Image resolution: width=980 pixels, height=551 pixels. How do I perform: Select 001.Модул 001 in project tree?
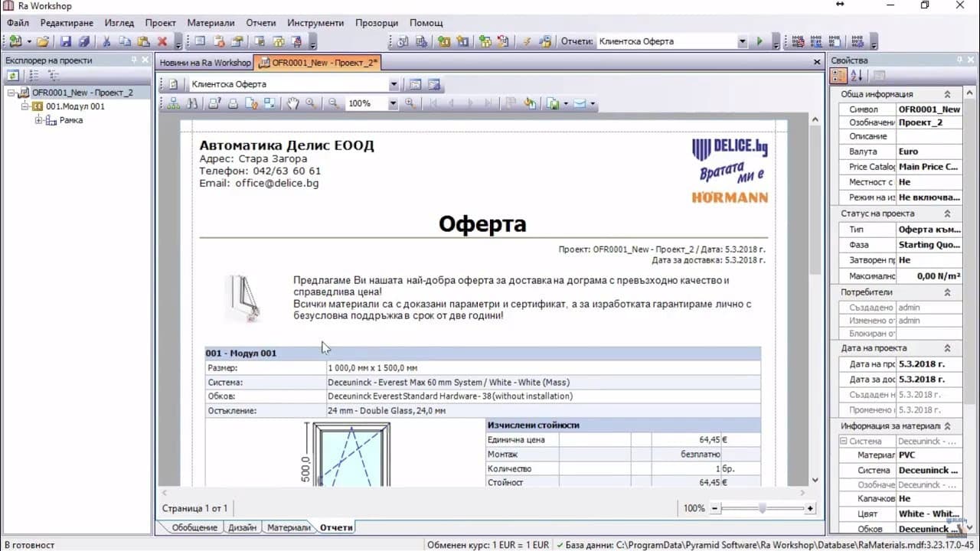[75, 106]
